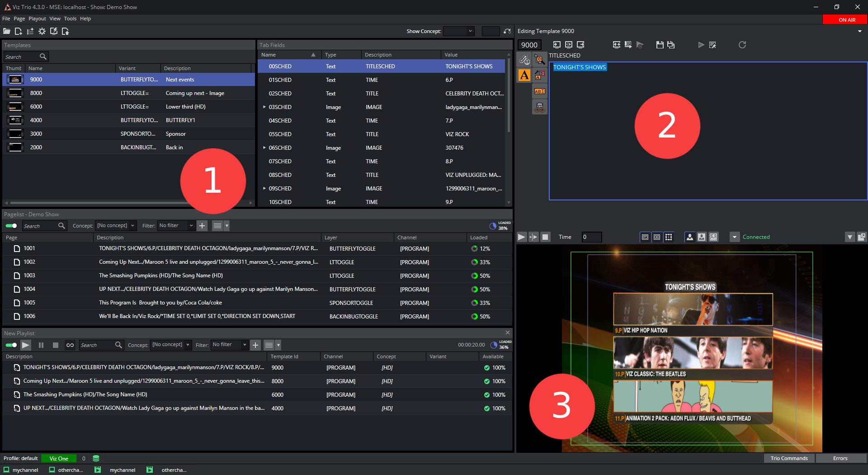The image size is (868, 475).
Task: Select the orange text 'A' editor tool
Action: coord(524,75)
